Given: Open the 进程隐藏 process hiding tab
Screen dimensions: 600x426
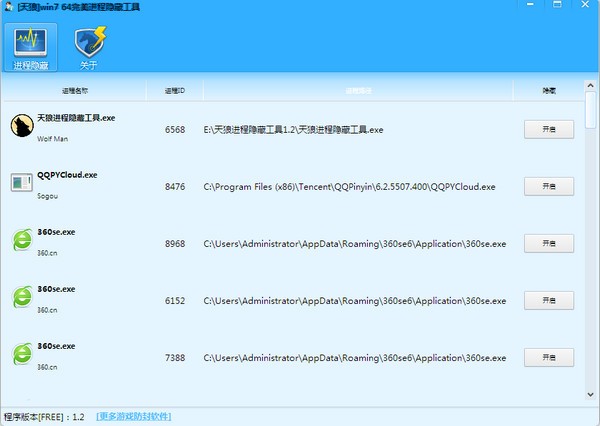Looking at the screenshot, I should point(31,47).
